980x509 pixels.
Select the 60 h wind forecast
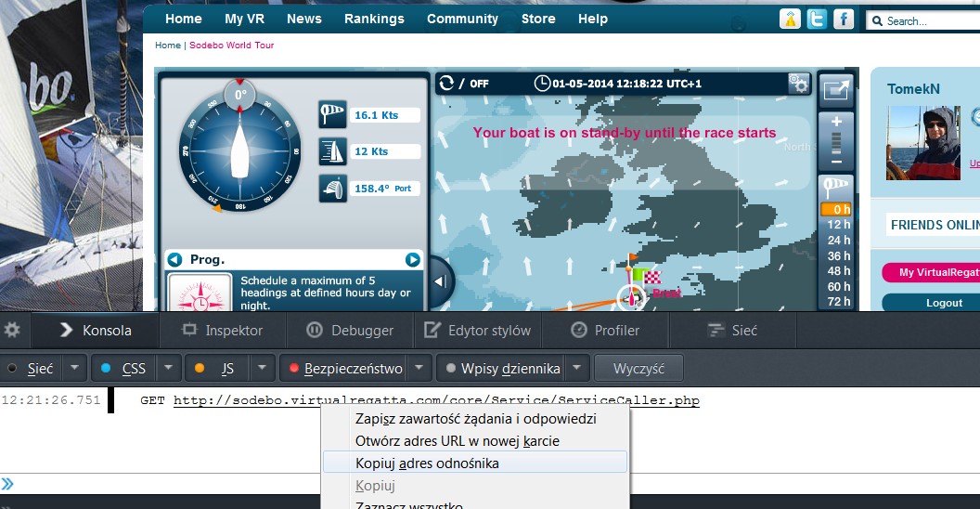(837, 286)
